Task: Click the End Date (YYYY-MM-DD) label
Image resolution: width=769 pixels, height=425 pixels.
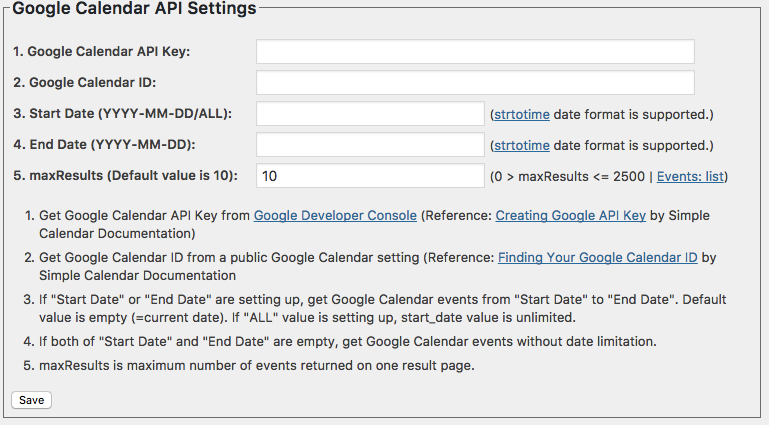Action: (x=106, y=145)
